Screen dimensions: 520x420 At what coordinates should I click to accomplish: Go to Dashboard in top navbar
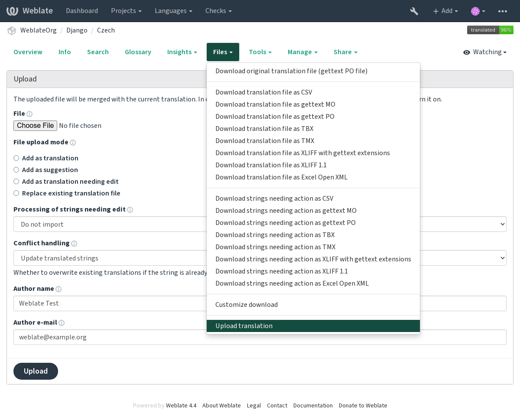pos(82,11)
